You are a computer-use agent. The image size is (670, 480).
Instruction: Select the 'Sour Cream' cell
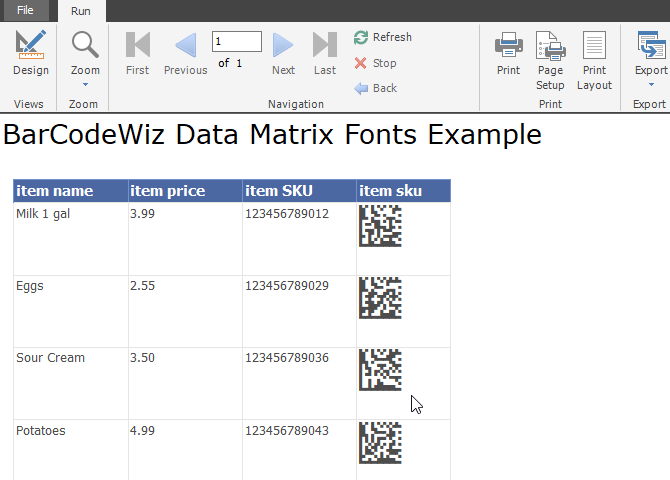[71, 383]
